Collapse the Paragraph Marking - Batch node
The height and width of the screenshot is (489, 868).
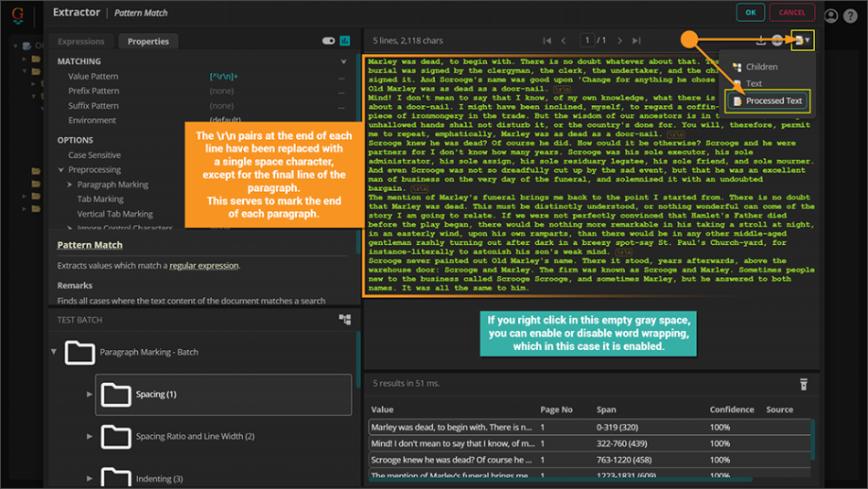click(x=54, y=352)
